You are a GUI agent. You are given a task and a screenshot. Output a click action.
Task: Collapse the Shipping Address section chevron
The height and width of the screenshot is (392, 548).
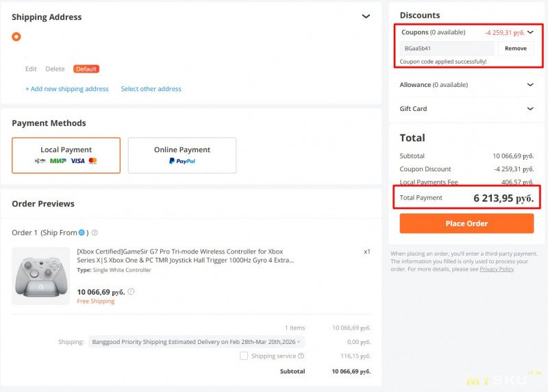click(x=366, y=17)
